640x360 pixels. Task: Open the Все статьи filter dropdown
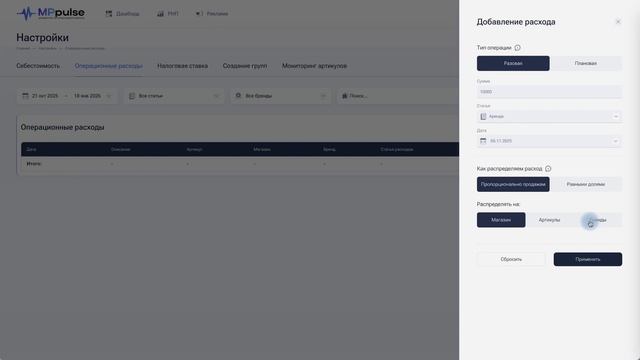pos(216,96)
